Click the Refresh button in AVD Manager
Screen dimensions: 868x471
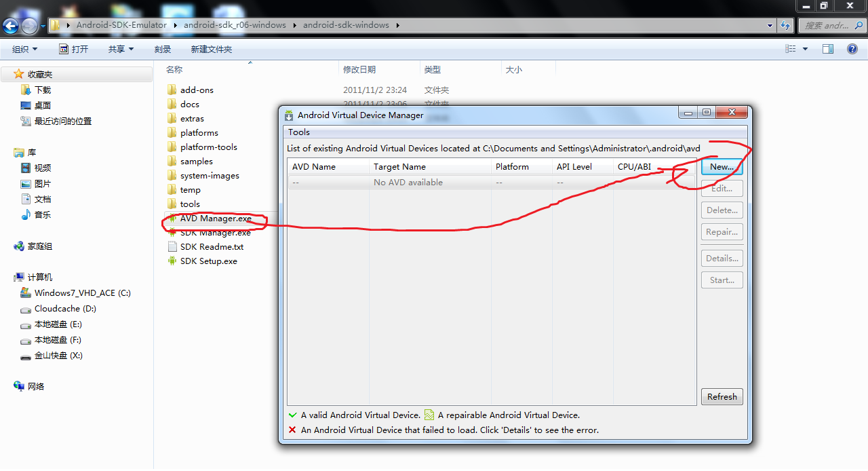[722, 396]
